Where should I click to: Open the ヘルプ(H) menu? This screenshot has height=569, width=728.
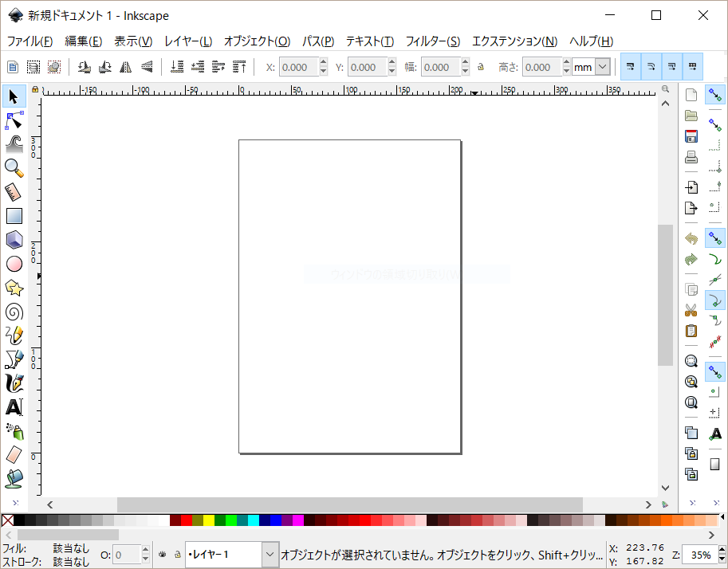[x=591, y=41]
